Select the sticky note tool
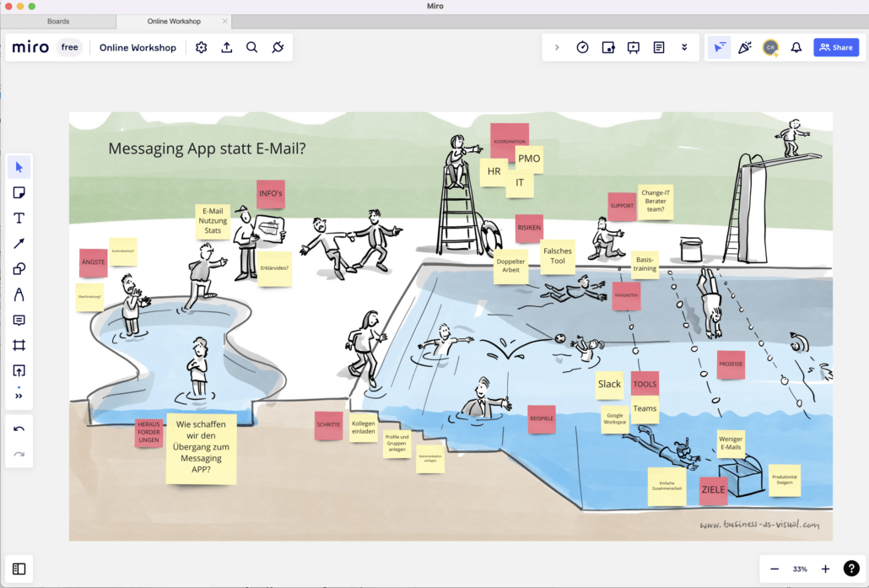The width and height of the screenshot is (869, 588). coord(19,192)
